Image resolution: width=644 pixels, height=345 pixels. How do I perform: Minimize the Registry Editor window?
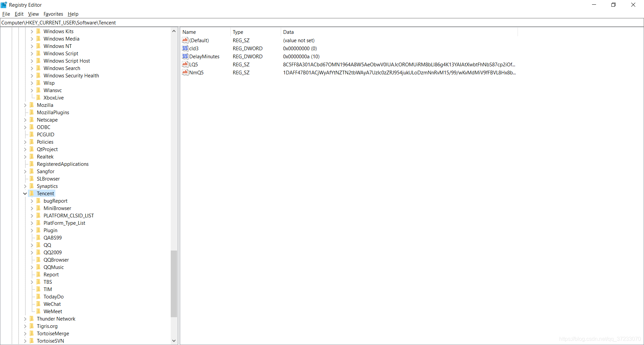pos(594,5)
